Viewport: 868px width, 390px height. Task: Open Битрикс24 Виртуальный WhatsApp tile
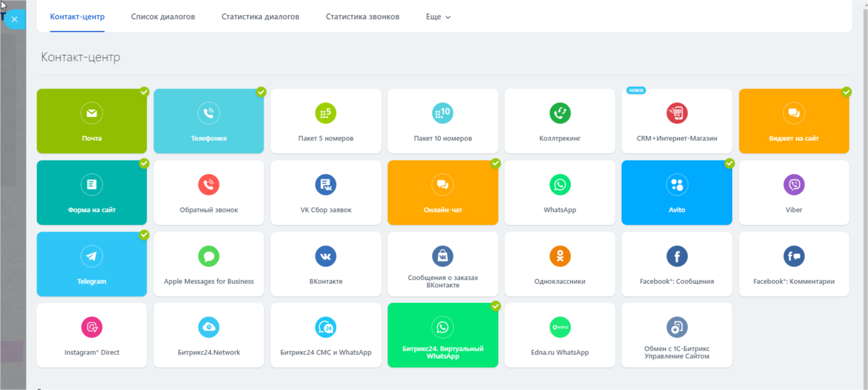coord(442,335)
